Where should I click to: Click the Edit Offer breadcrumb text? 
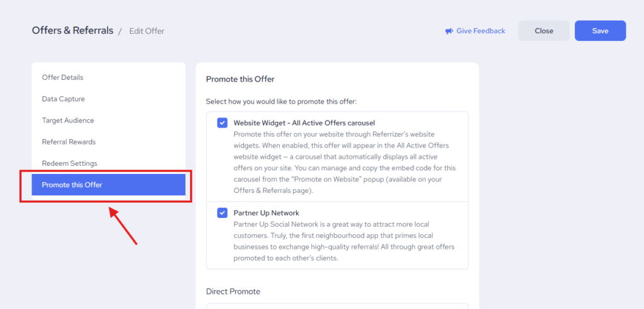147,31
